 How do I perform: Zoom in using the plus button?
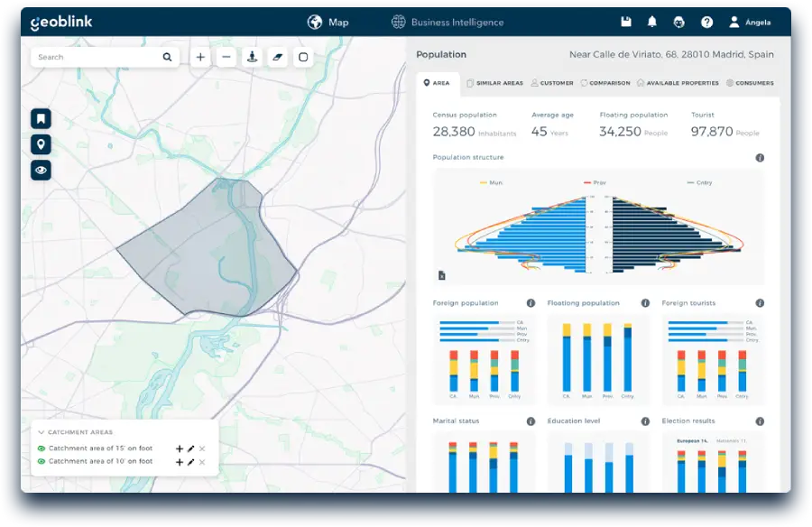point(200,56)
